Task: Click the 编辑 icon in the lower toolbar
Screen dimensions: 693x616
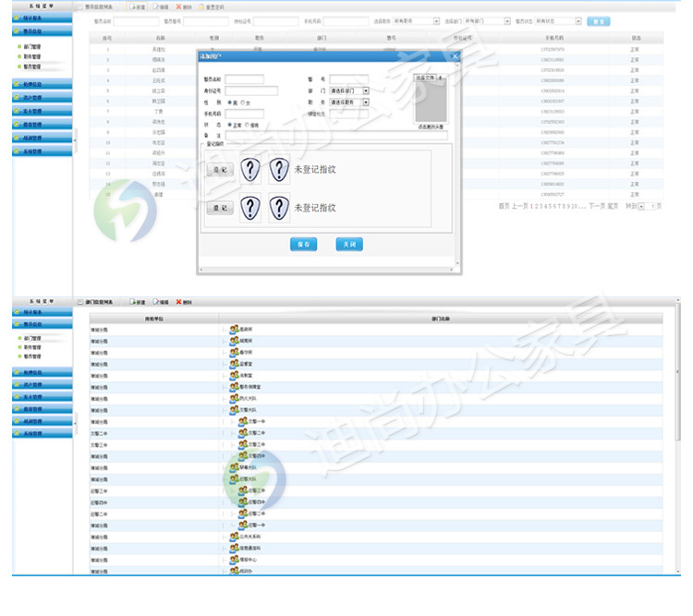Action: point(154,302)
